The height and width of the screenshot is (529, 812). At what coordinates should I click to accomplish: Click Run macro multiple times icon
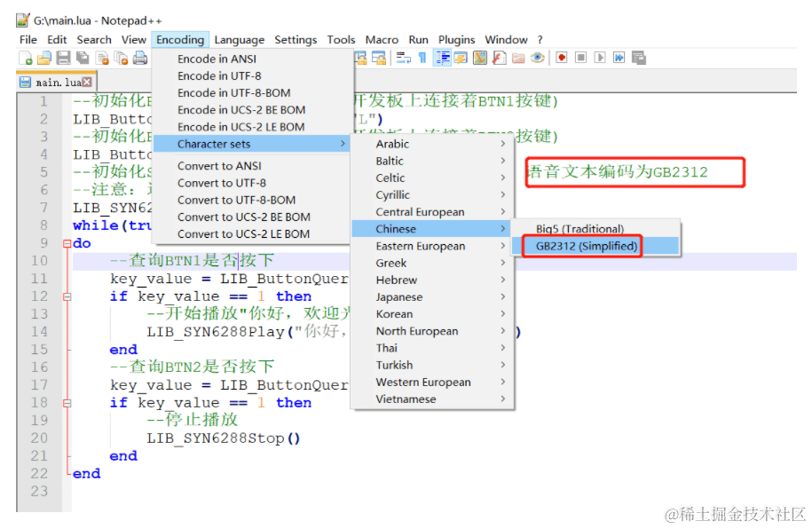click(x=619, y=58)
